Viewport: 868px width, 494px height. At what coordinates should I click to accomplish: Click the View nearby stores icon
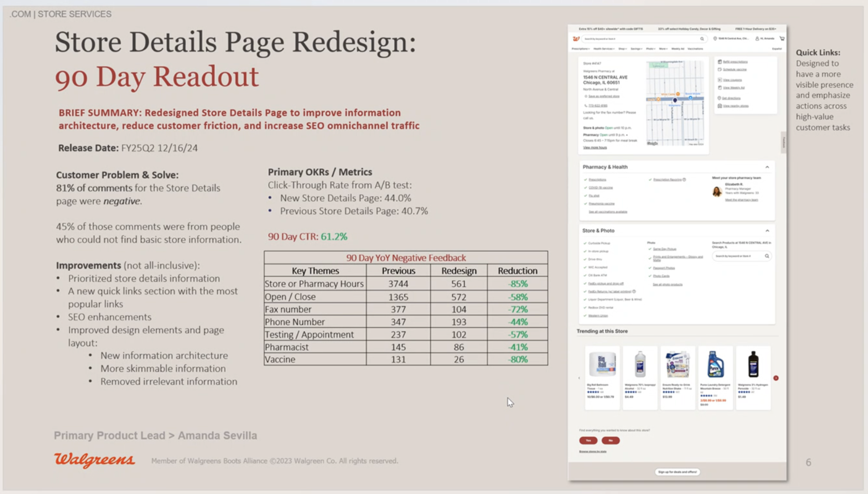(720, 106)
